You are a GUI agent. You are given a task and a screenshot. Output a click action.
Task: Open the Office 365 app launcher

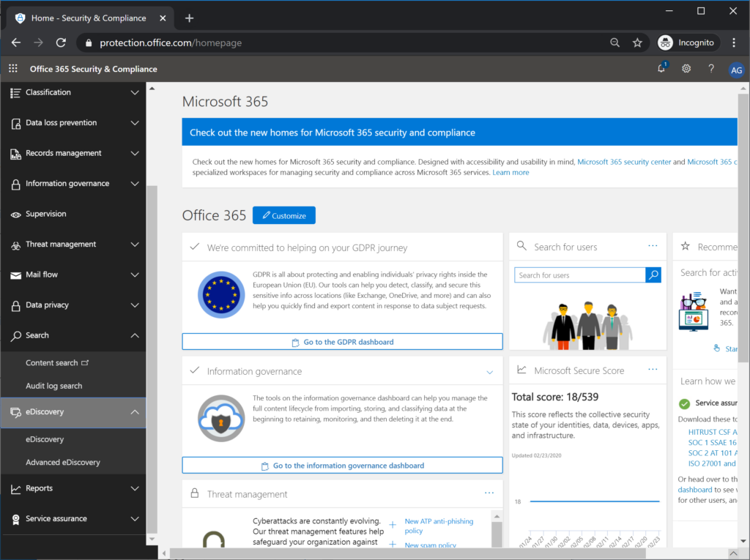[12, 68]
